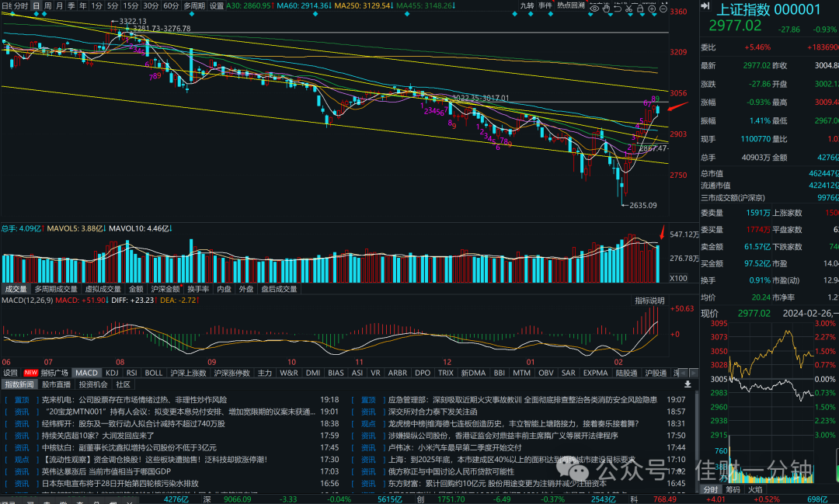The image size is (839, 504).
Task: Switch to the 5分 five-minute chart
Action: coord(113,6)
